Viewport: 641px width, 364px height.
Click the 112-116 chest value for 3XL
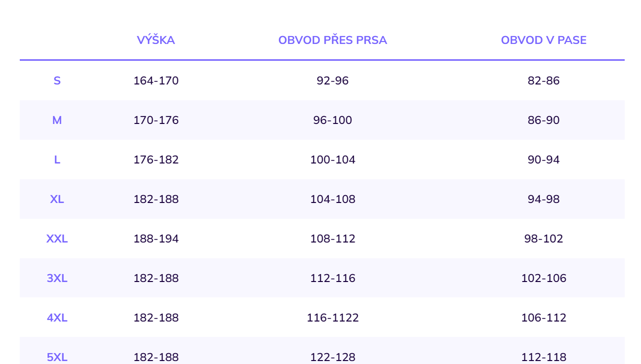(x=333, y=278)
